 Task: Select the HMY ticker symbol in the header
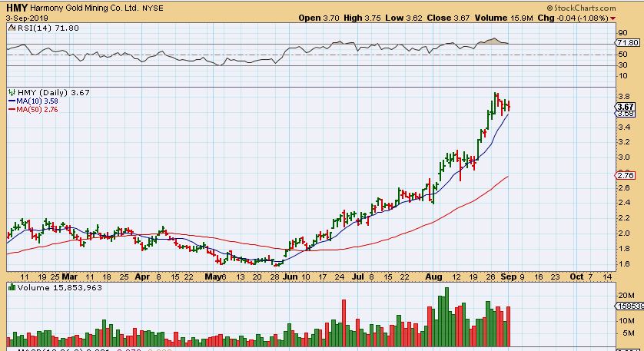(16, 8)
